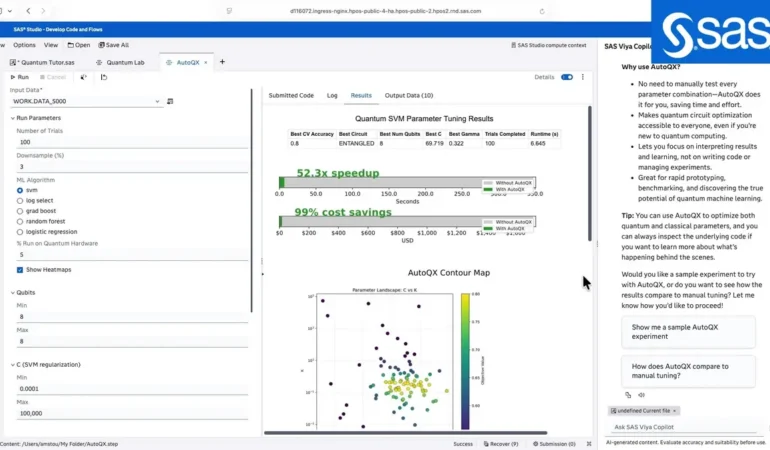Edit the C regularization Max field
The width and height of the screenshot is (770, 450).
click(x=132, y=413)
